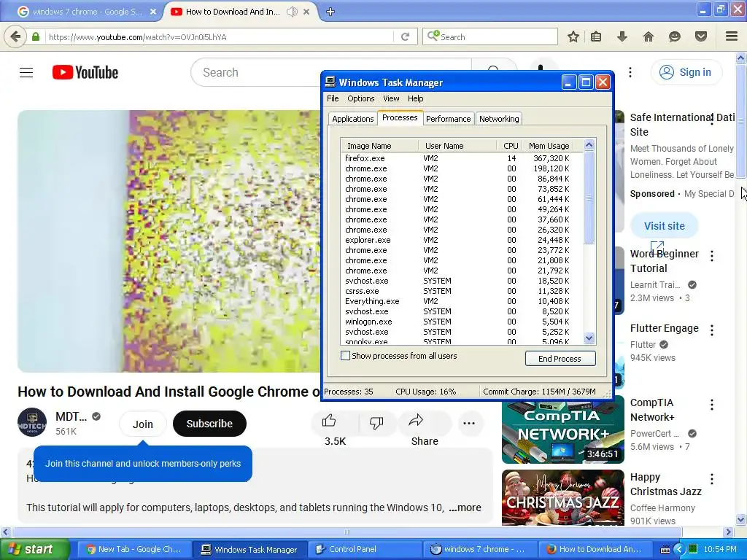Screen dimensions: 747x560
Task: Open Christmas Jazz video thumbnail
Action: [562, 497]
